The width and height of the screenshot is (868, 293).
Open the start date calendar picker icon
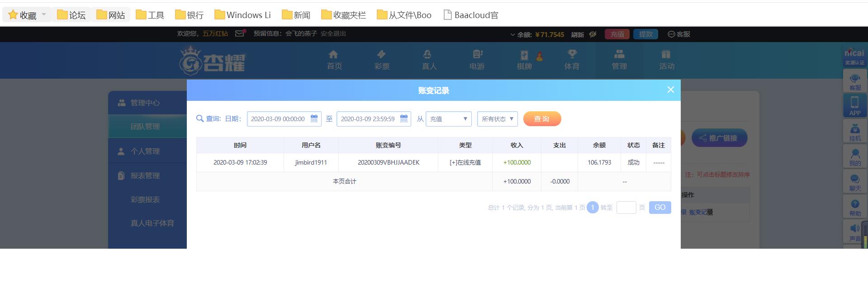[x=314, y=118]
